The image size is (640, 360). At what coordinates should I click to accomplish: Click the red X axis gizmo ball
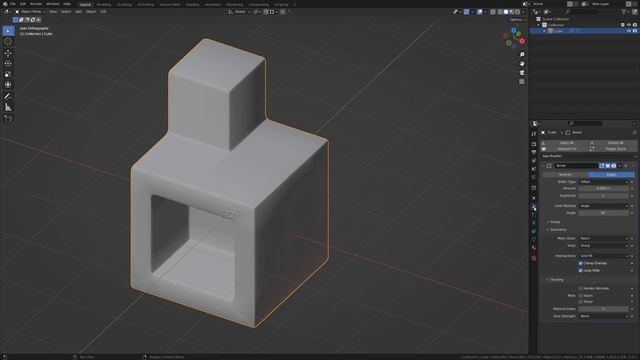point(522,41)
